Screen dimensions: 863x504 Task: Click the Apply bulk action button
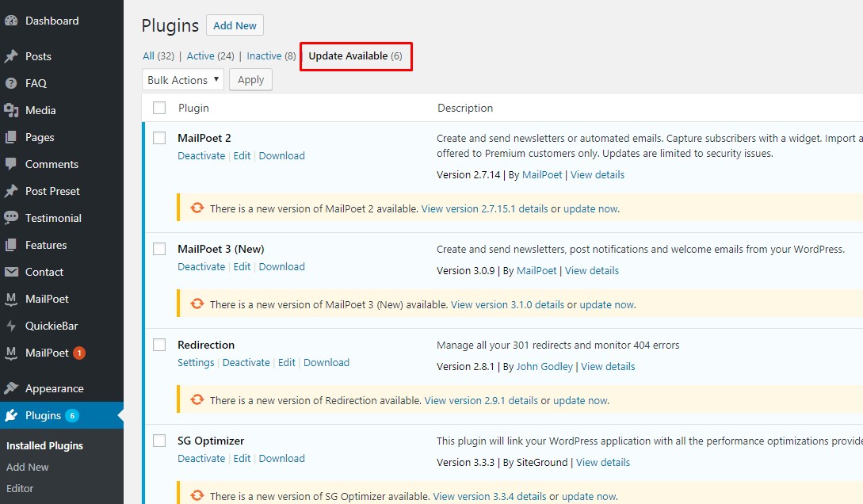(251, 80)
